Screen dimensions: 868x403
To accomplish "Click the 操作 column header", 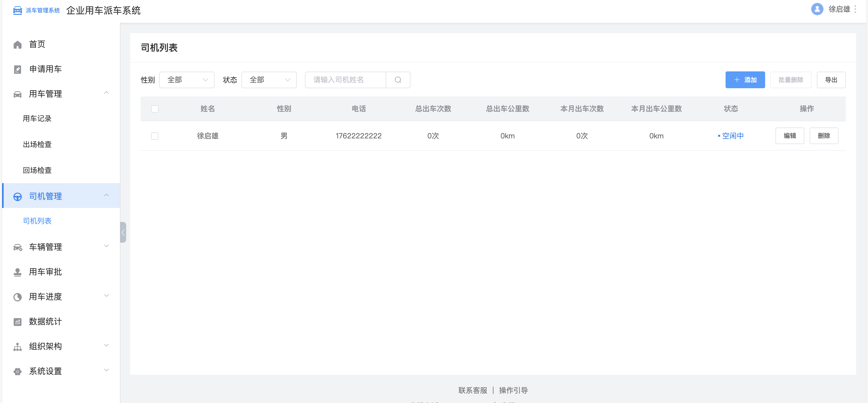I will coord(807,109).
